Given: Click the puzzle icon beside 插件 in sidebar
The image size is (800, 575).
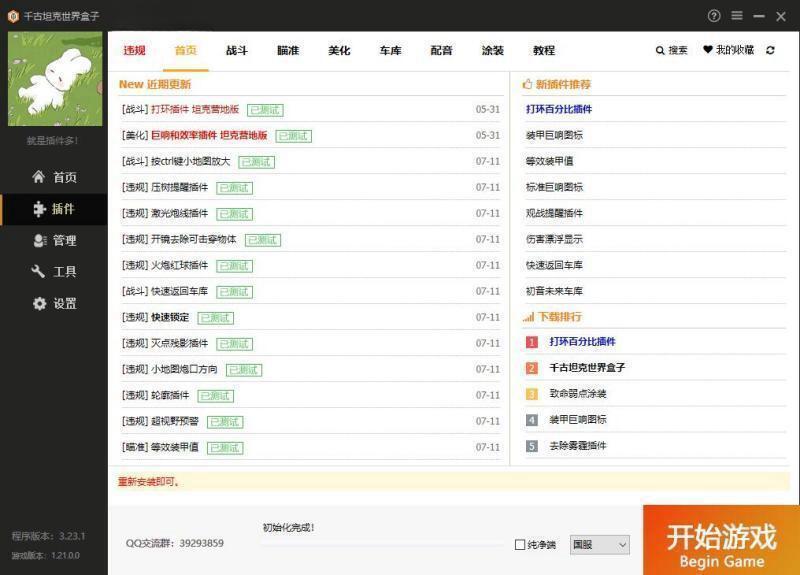Looking at the screenshot, I should coord(39,209).
